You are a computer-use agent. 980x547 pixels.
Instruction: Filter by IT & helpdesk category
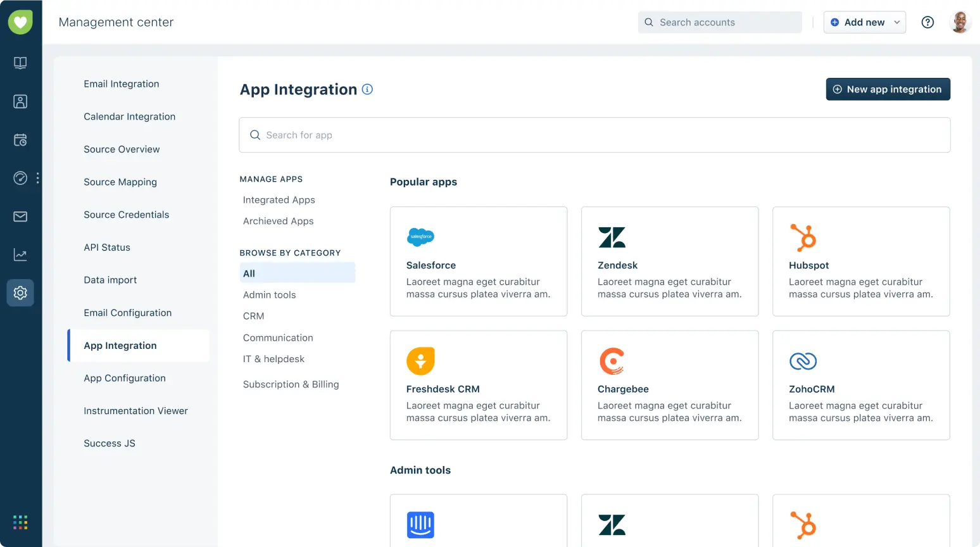pos(273,359)
